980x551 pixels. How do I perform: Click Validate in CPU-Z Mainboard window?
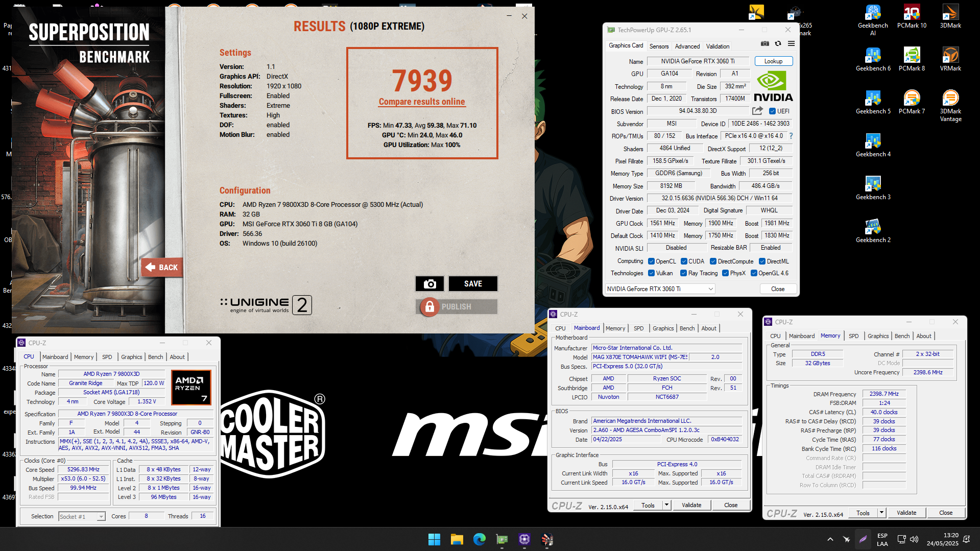click(691, 505)
